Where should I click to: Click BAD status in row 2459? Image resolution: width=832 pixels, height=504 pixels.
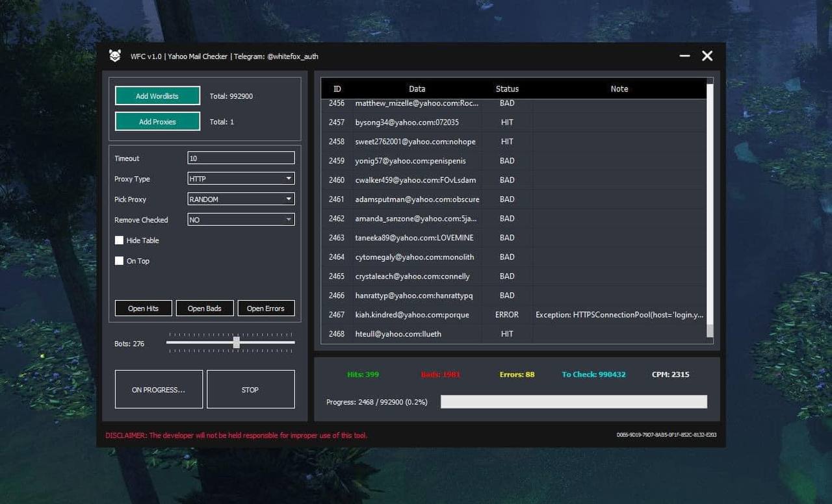tap(507, 161)
